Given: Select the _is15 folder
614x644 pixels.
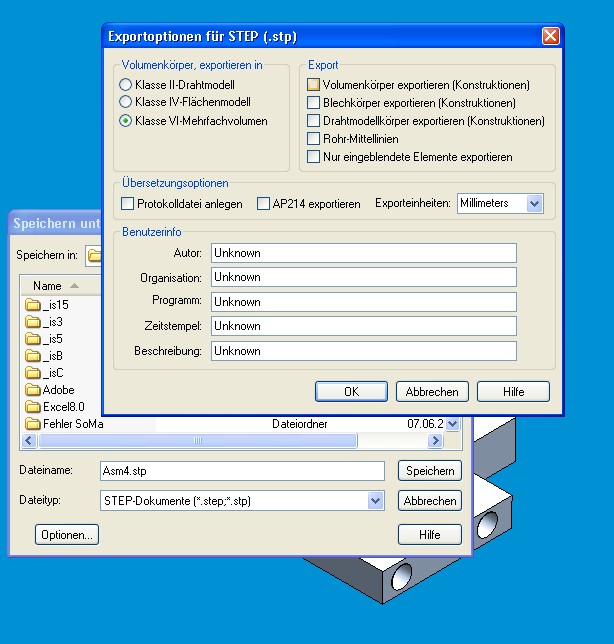Looking at the screenshot, I should click(x=46, y=305).
